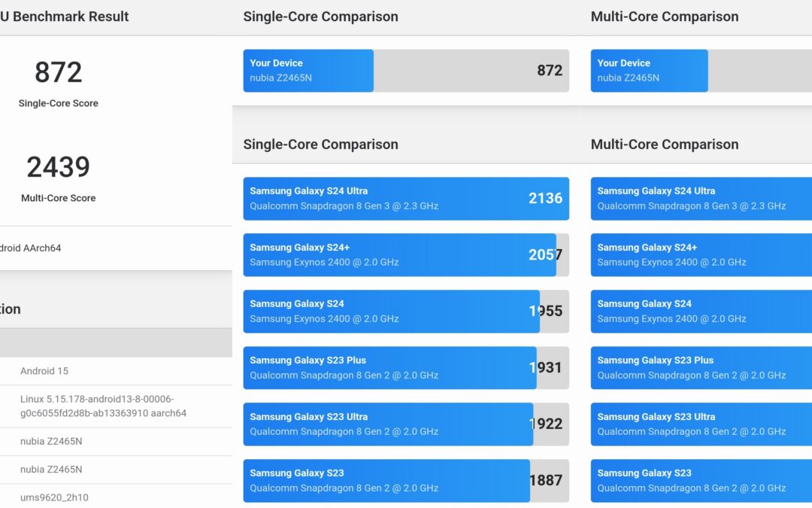Click Samsung Galaxy S23 multi-core row
The width and height of the screenshot is (812, 508).
click(701, 481)
